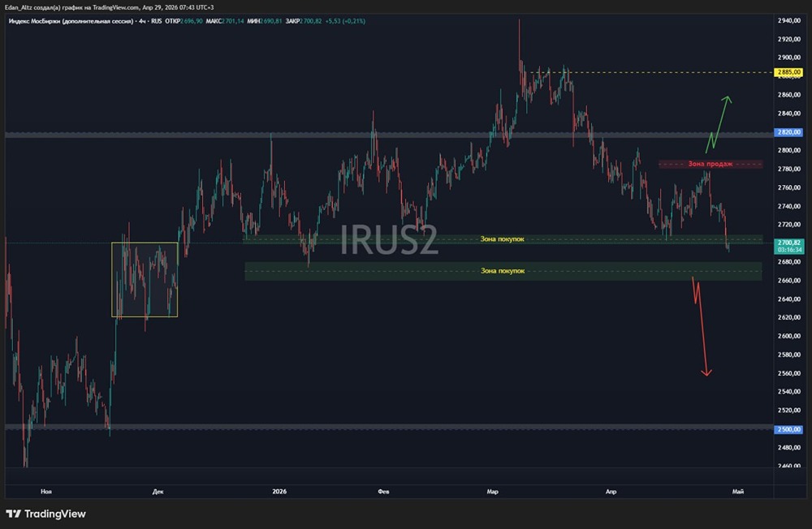This screenshot has width=812, height=529.
Task: Select the blue 2820,00 price label
Action: [788, 132]
